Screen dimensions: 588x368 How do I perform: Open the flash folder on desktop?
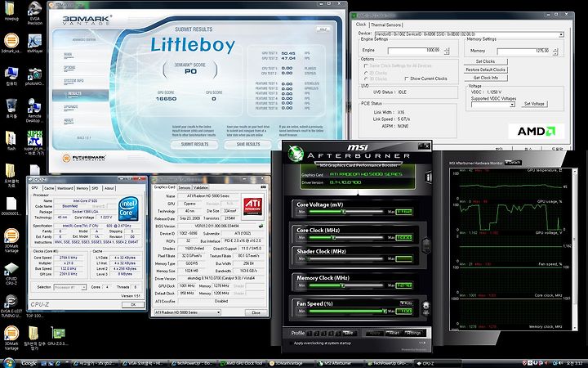point(11,141)
